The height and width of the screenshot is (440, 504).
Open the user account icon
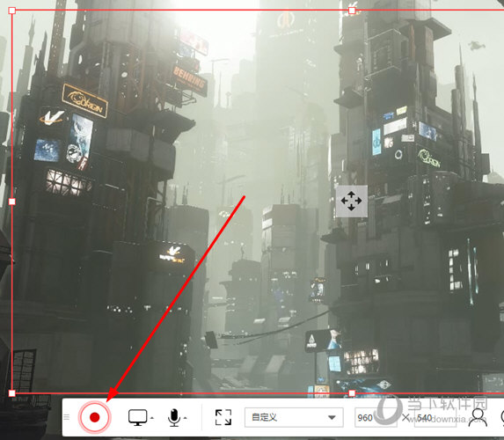pyautogui.click(x=478, y=417)
